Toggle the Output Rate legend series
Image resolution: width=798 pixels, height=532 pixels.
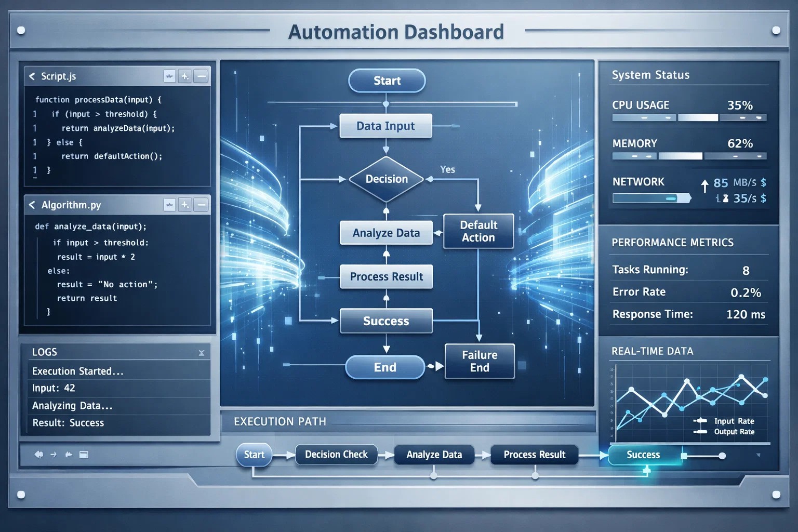coord(734,432)
